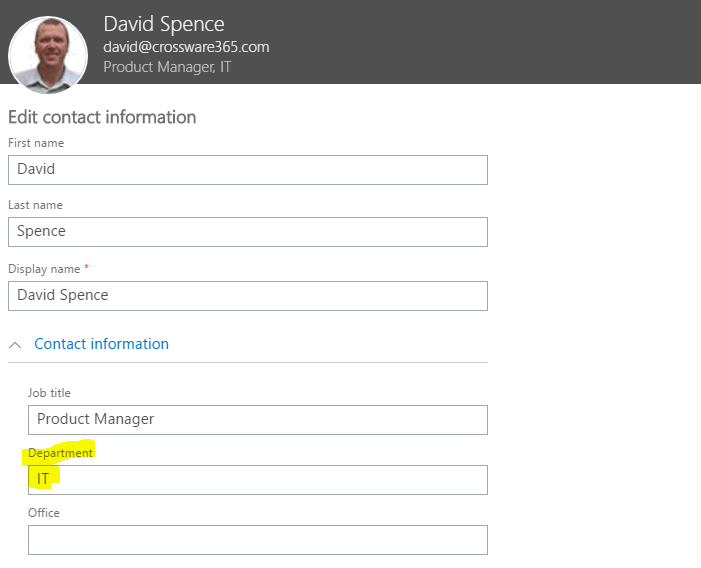701x568 pixels.
Task: Click the Last name label
Action: tap(35, 205)
